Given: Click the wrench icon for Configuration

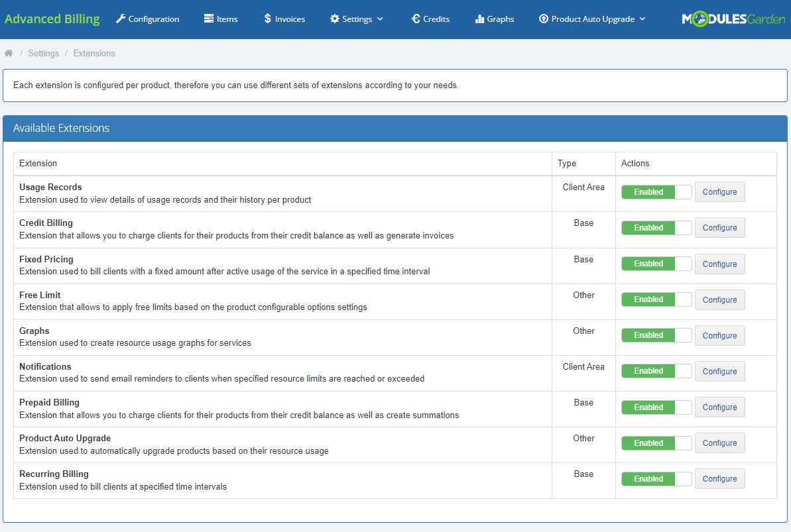Looking at the screenshot, I should pos(120,19).
